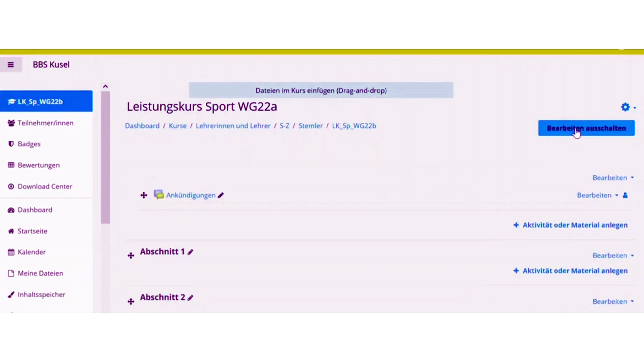This screenshot has width=644, height=362.
Task: Open the Ankündigungen forum icon
Action: click(x=159, y=195)
